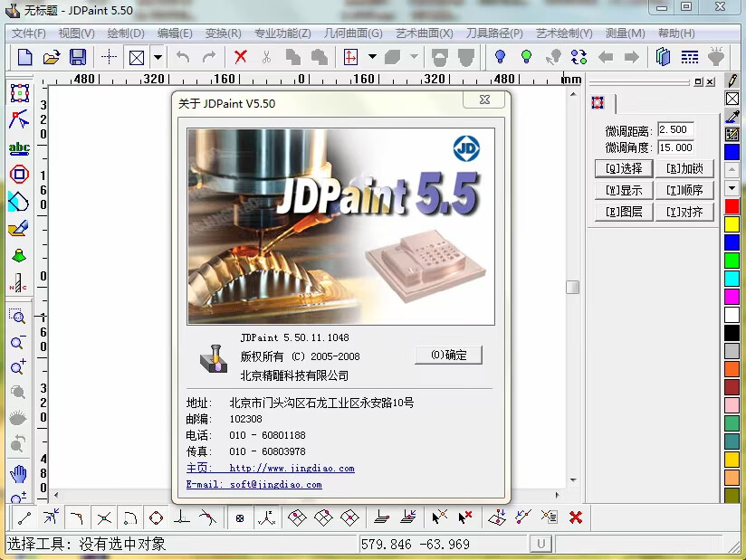Open dropdown arrow beside red vertical-arrow transform icon
The image size is (746, 560).
point(372,58)
